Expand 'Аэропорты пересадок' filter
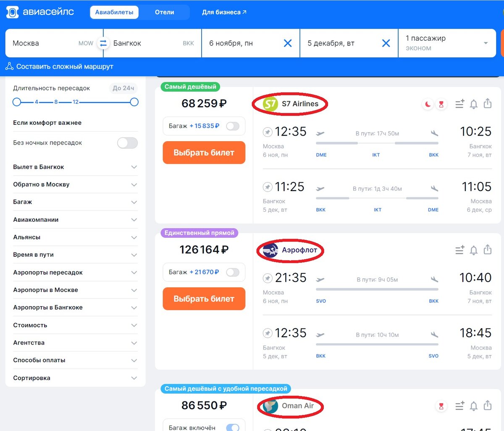Screen dimensions: 504x431 [x=75, y=272]
